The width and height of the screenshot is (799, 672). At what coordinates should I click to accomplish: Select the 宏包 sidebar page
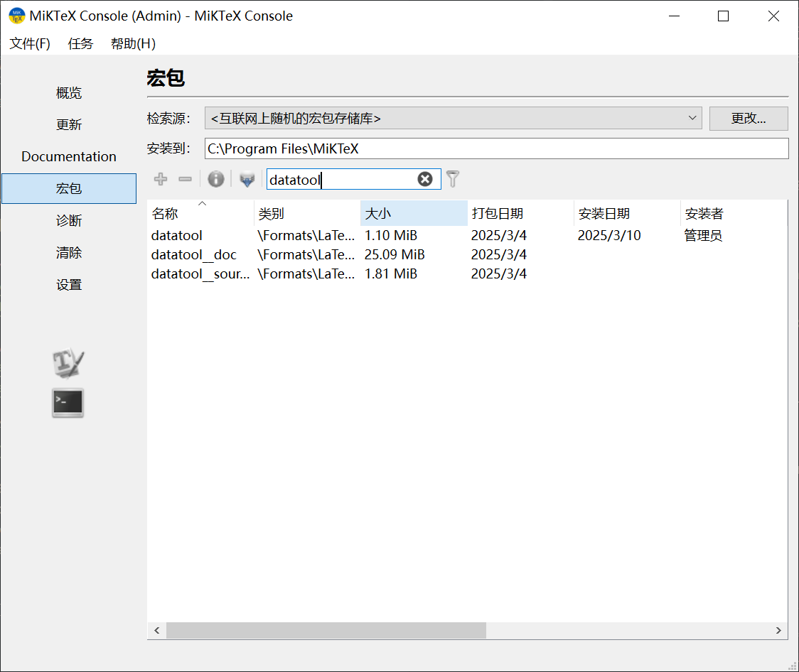[x=69, y=189]
